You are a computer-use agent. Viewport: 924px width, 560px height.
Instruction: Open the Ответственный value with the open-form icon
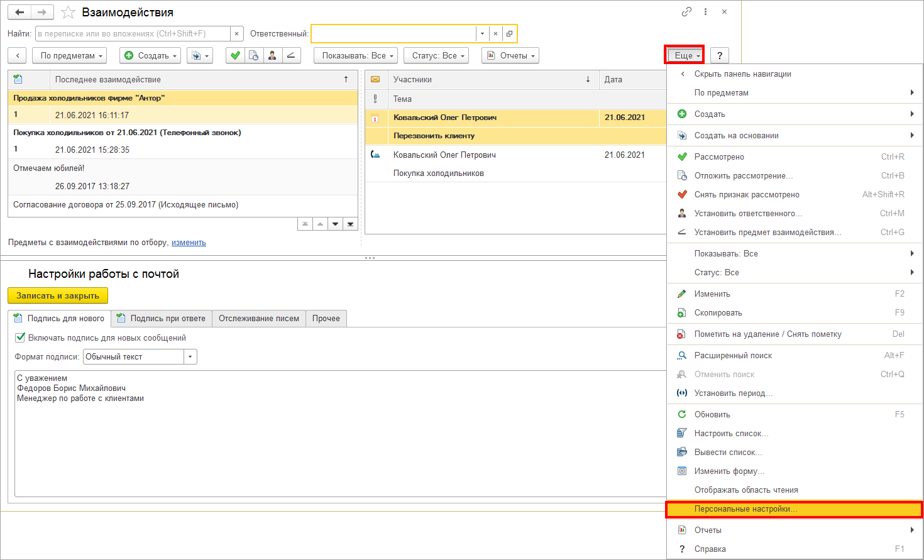coord(509,34)
